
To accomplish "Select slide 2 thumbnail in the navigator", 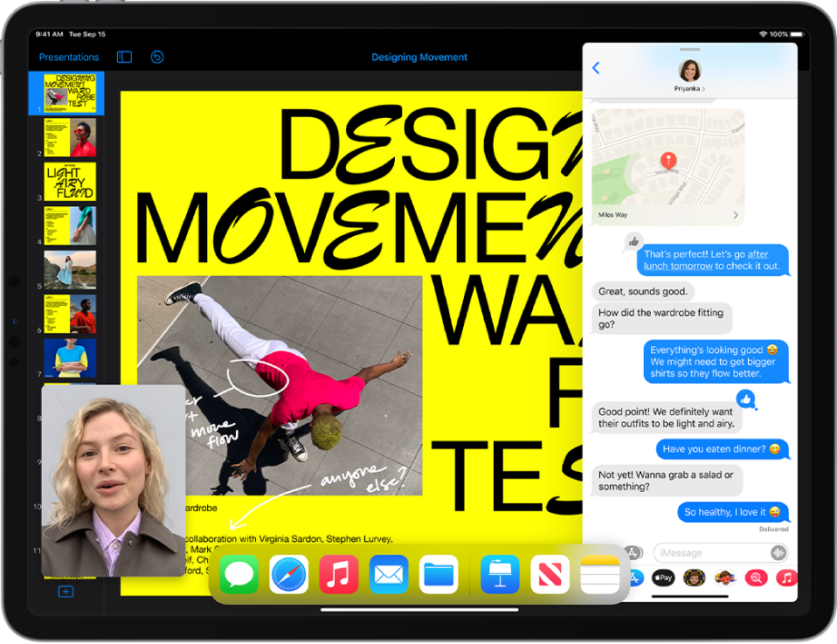I will point(69,136).
